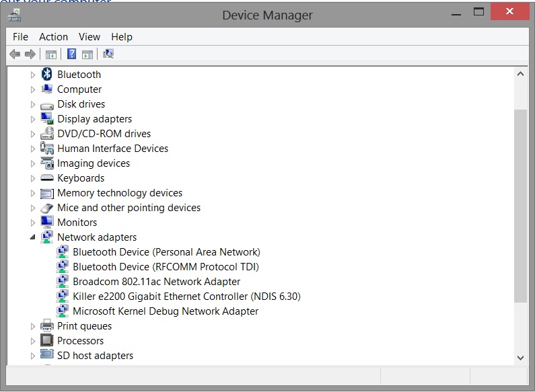
Task: Click the Forward arrow toolbar icon
Action: click(x=30, y=54)
